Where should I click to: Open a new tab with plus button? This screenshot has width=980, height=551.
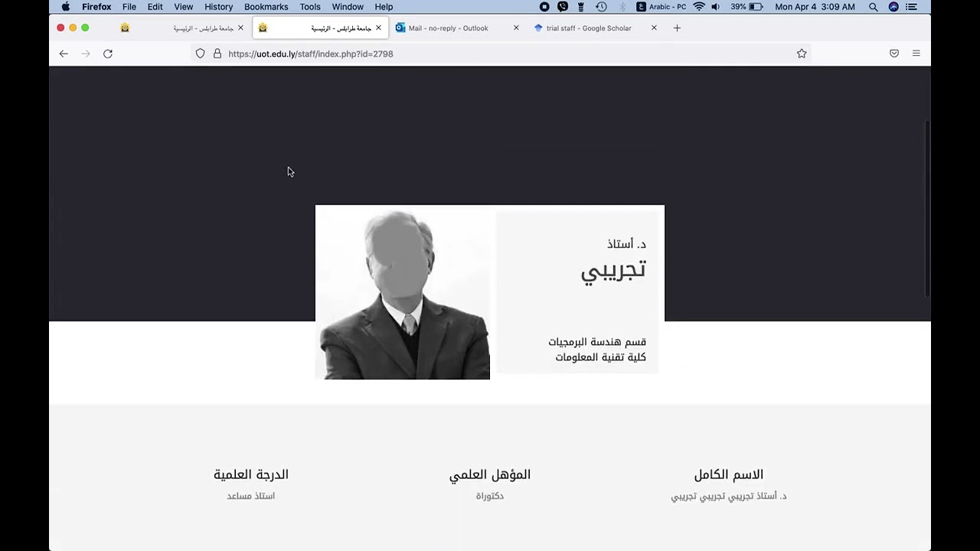click(x=677, y=28)
